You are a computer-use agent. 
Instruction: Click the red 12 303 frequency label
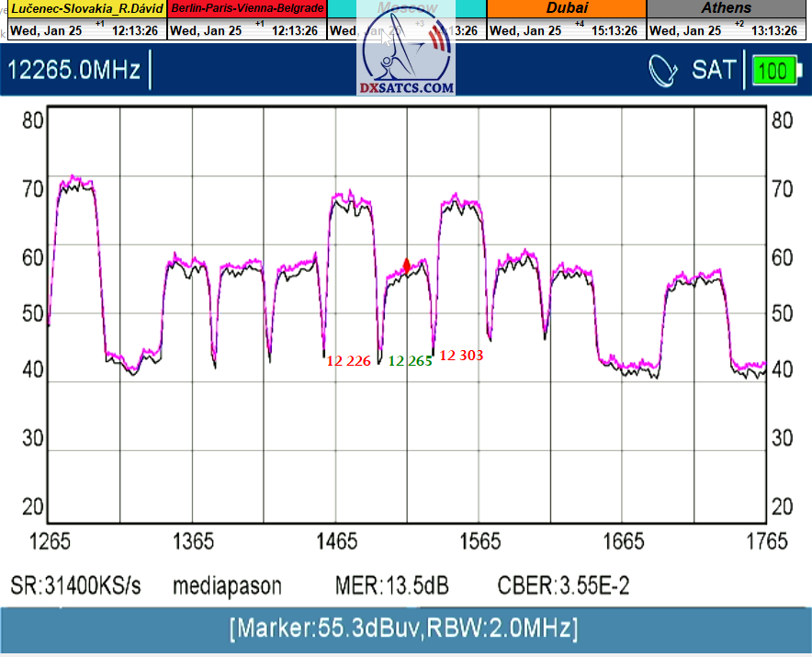tap(461, 355)
